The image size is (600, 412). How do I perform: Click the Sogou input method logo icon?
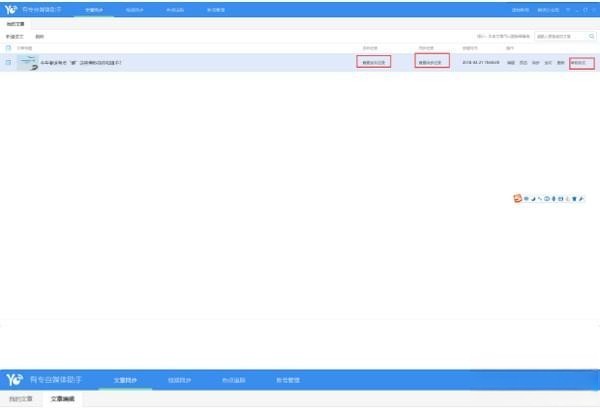tap(517, 197)
